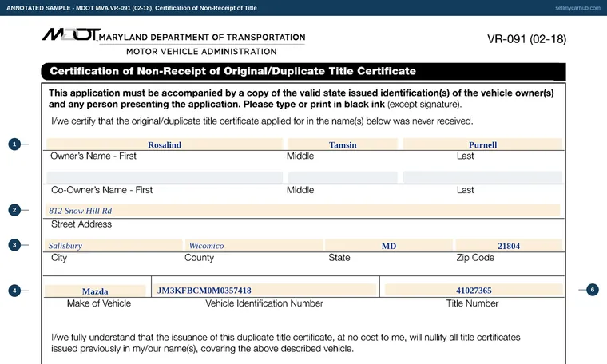
Task: Click the 'Street Address' label
Action: (81, 224)
